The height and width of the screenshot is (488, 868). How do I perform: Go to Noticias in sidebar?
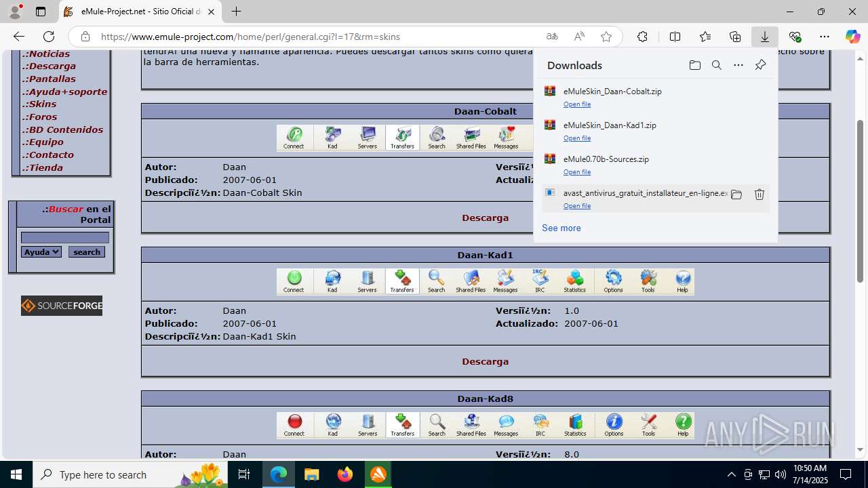coord(46,54)
